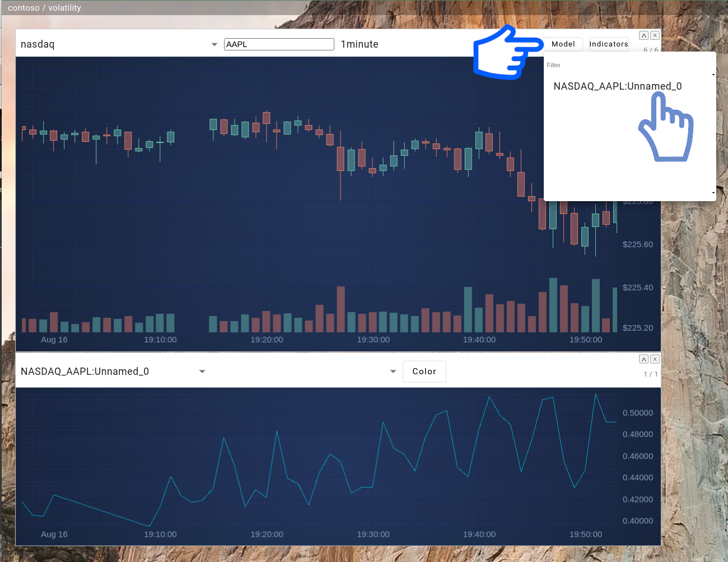This screenshot has height=562, width=728.
Task: Close the nasdaq candlestick chart panel
Action: 655,35
